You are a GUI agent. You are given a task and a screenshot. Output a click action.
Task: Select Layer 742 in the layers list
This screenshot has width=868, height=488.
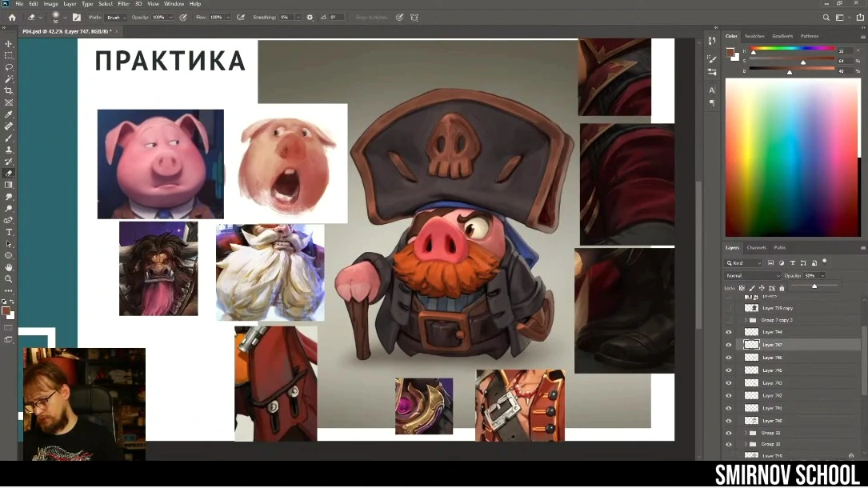click(772, 396)
